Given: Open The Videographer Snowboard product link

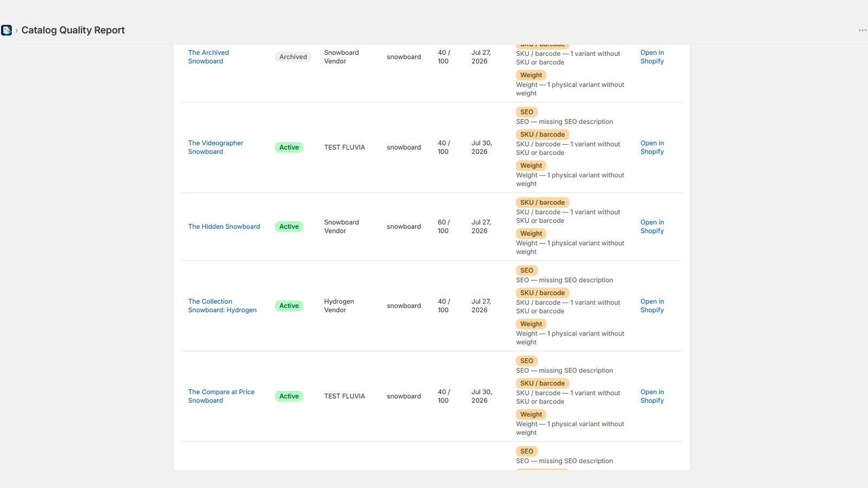Looking at the screenshot, I should [215, 147].
